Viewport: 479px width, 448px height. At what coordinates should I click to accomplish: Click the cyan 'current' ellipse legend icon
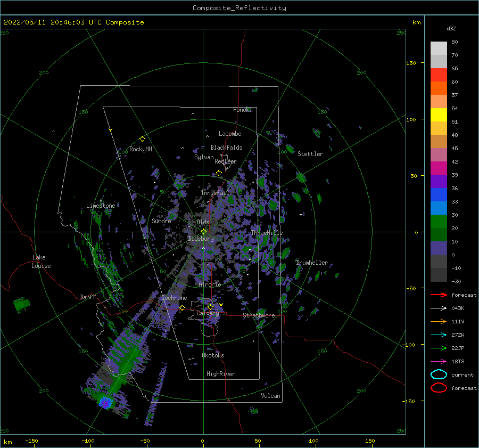pyautogui.click(x=439, y=374)
